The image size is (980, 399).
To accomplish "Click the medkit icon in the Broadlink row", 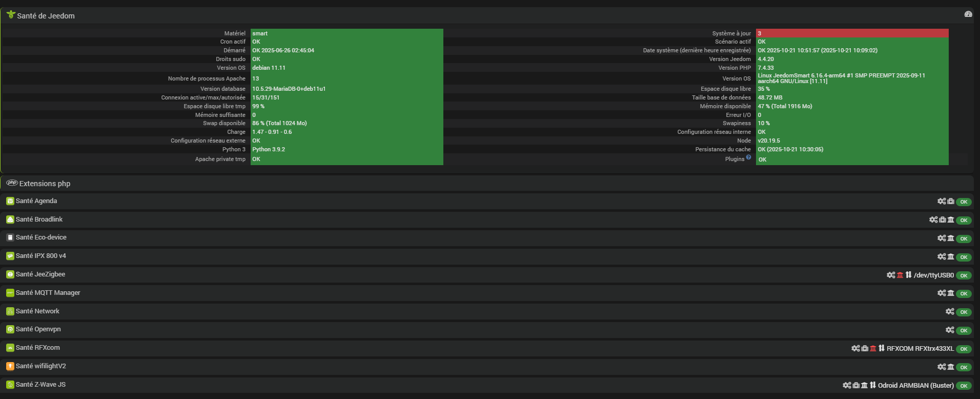I will (x=942, y=220).
